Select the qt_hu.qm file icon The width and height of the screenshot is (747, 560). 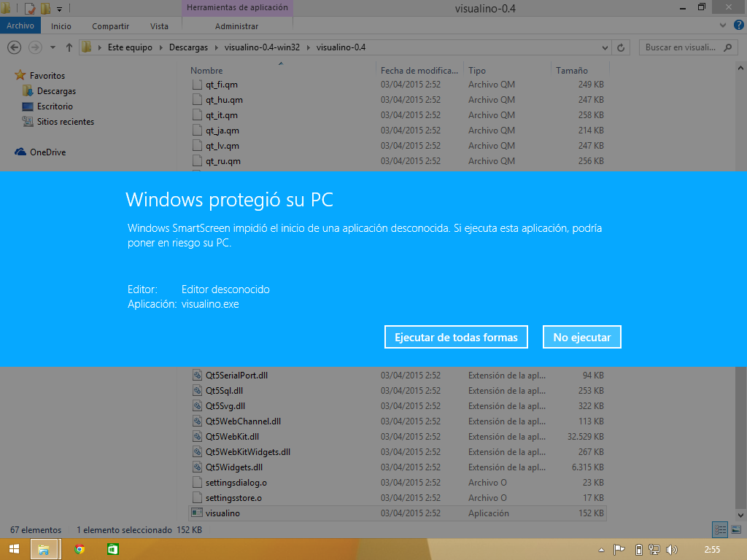point(197,100)
